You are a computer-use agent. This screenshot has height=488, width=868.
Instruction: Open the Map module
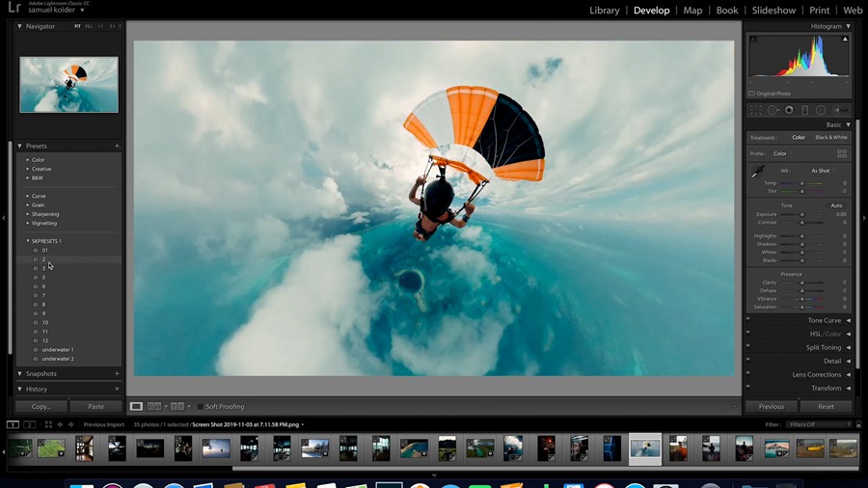pos(692,10)
